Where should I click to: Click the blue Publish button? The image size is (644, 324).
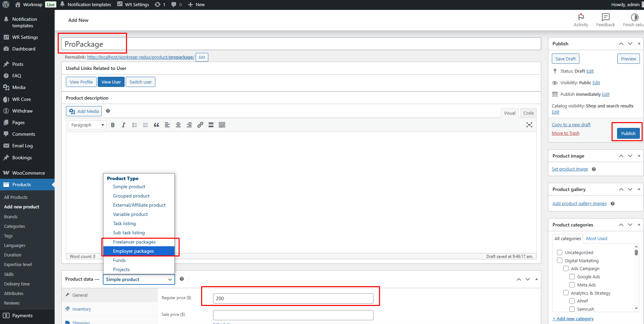628,133
